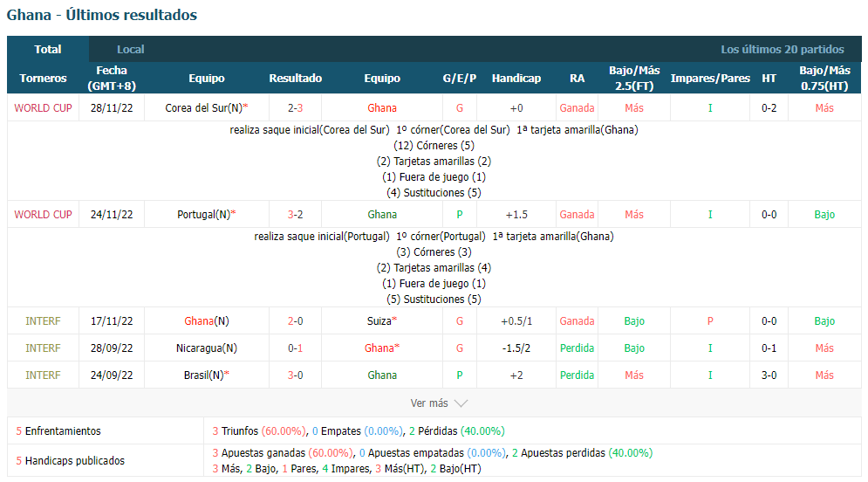Click date 24/09/22

coord(112,375)
